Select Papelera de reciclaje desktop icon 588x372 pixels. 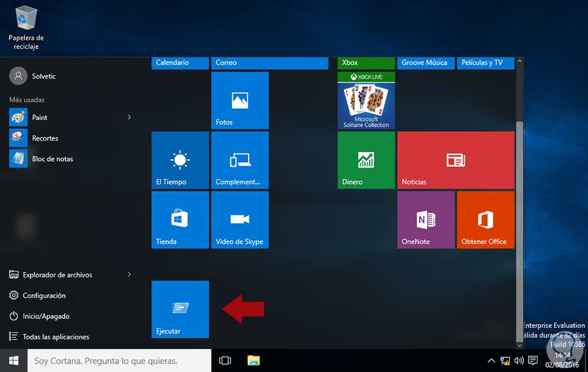[x=26, y=27]
